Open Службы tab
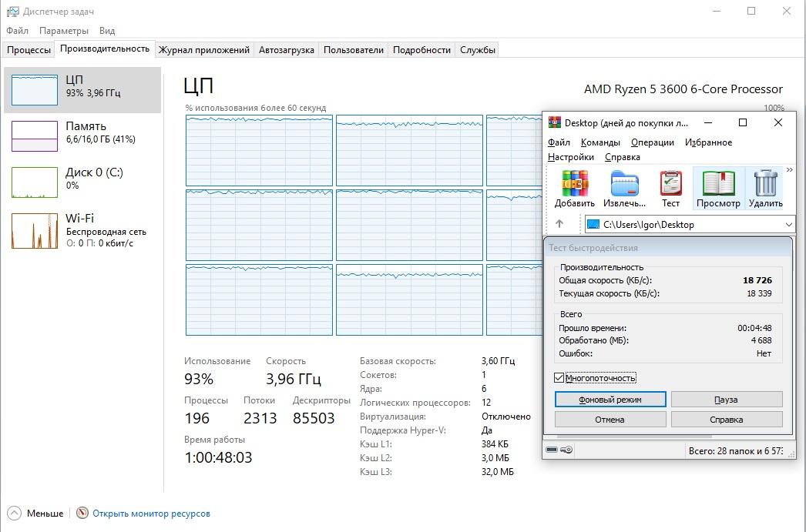806x532 pixels. click(x=478, y=50)
